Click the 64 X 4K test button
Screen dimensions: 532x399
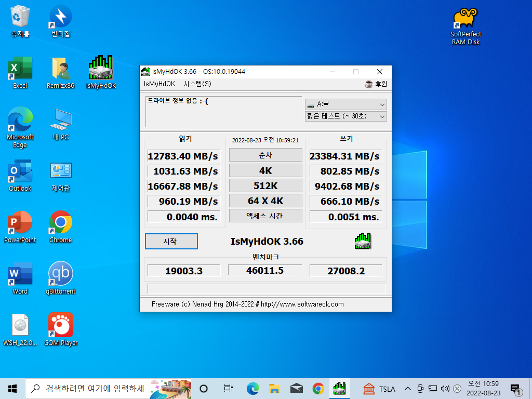coord(265,201)
